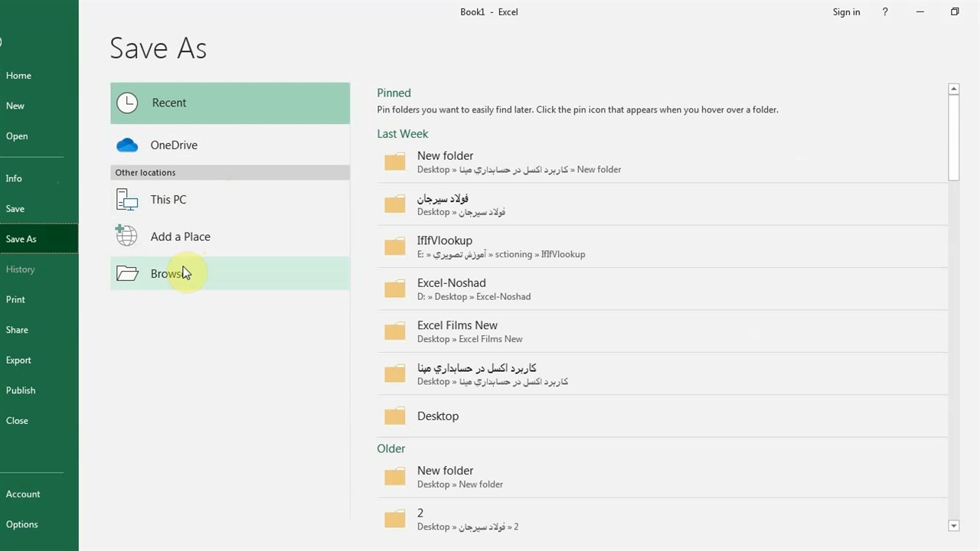980x551 pixels.
Task: Click path text 'Desktop » New folder'
Action: 460,484
